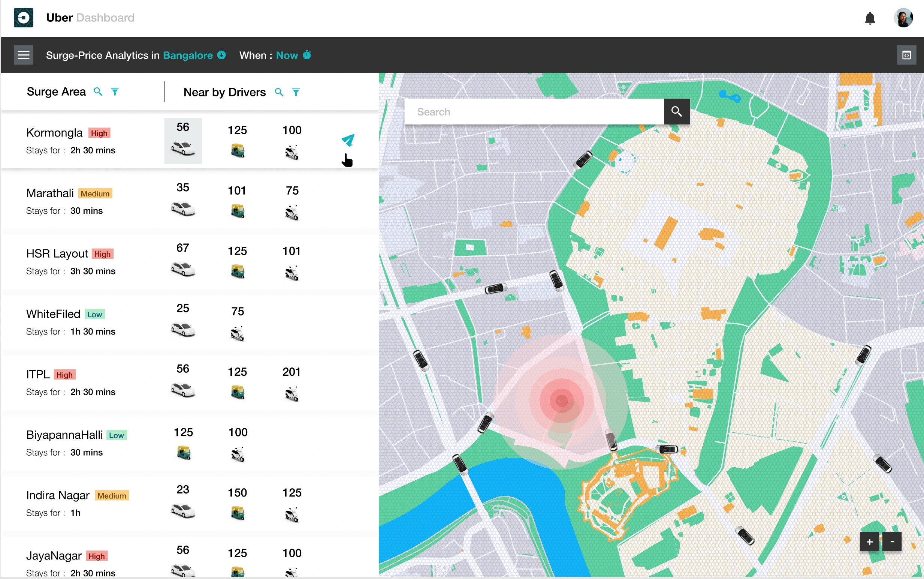This screenshot has height=579, width=924.
Task: Toggle the hamburger menu open
Action: pos(23,55)
